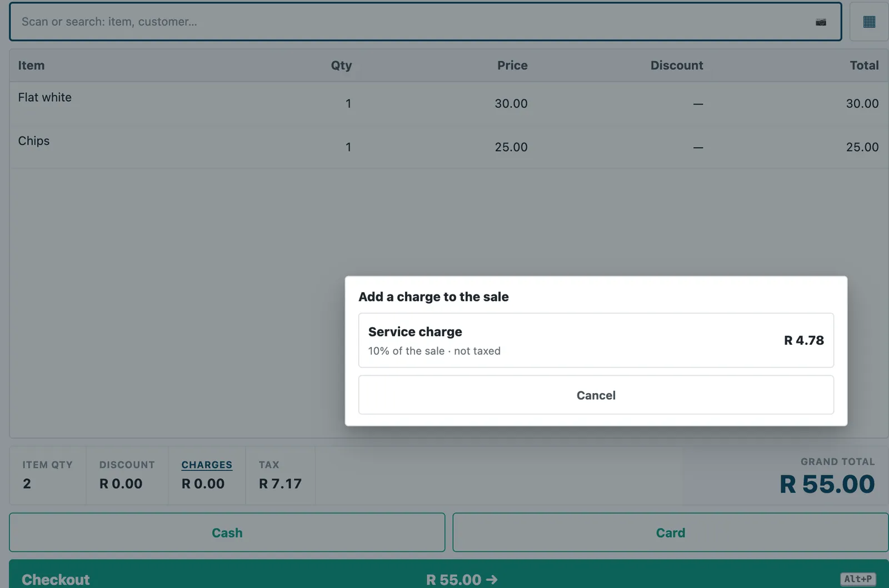Screen dimensions: 889x588
Task: Select the Chips item row
Action: pos(449,147)
